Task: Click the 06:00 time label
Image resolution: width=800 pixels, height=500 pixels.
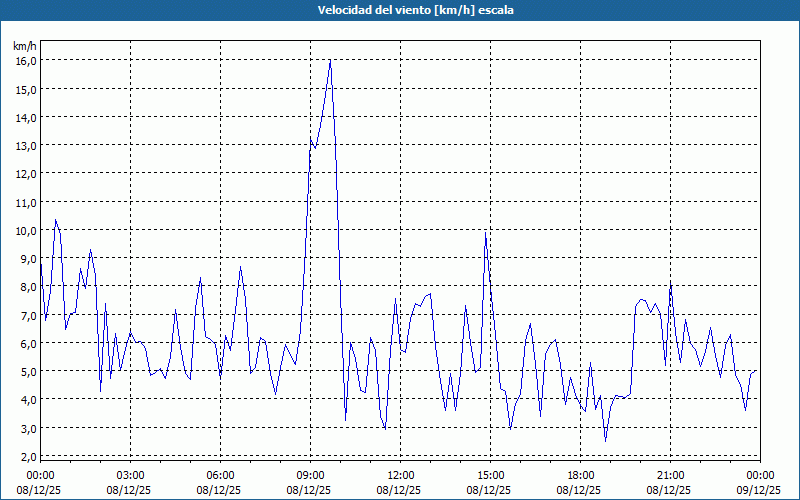Action: 220,475
